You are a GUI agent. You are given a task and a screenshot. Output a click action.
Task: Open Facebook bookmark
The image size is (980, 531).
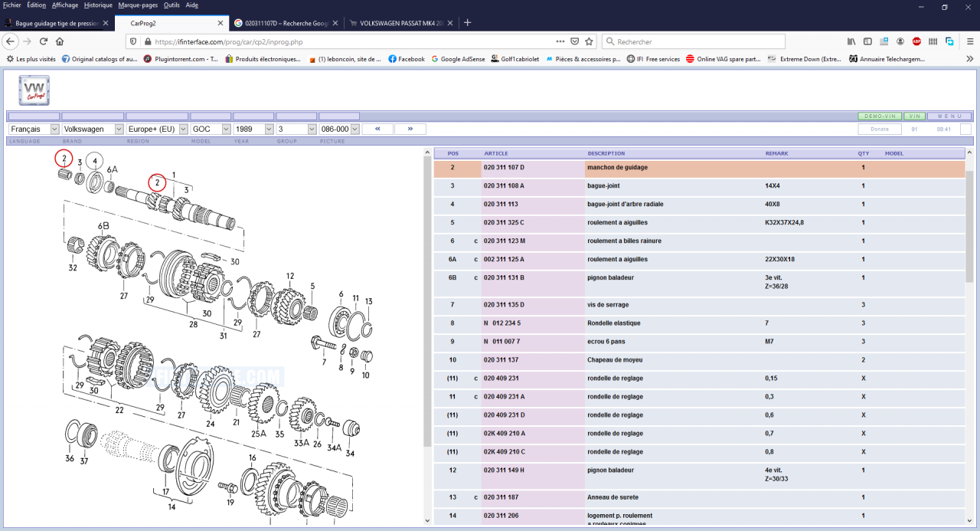[x=407, y=59]
